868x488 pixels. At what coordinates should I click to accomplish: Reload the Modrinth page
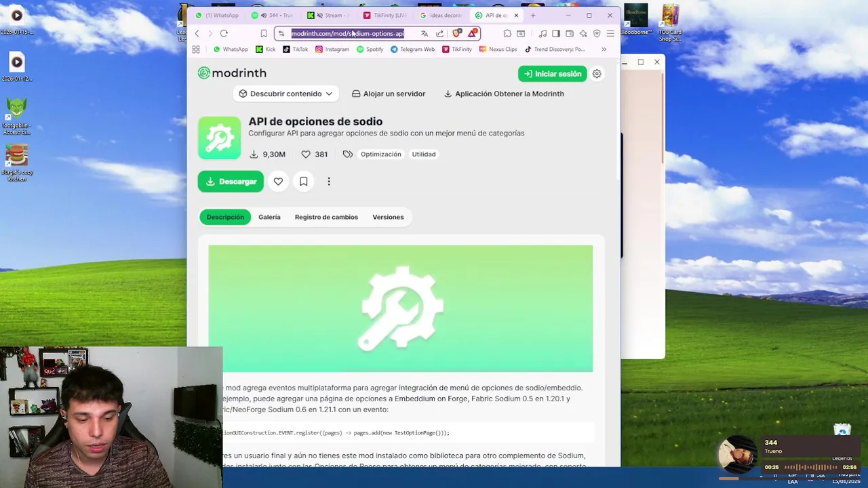(224, 33)
